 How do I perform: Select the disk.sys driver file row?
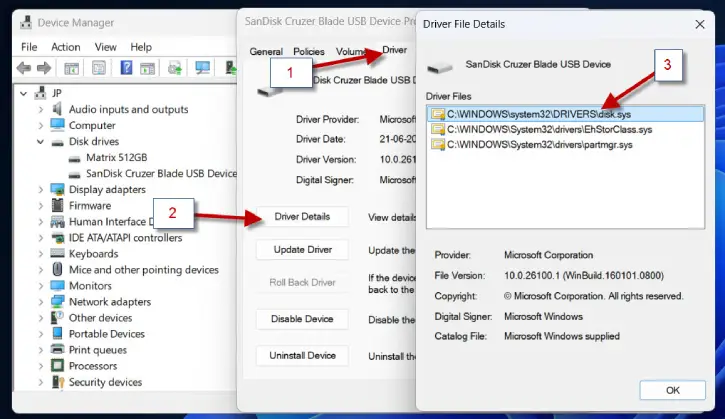coord(565,114)
